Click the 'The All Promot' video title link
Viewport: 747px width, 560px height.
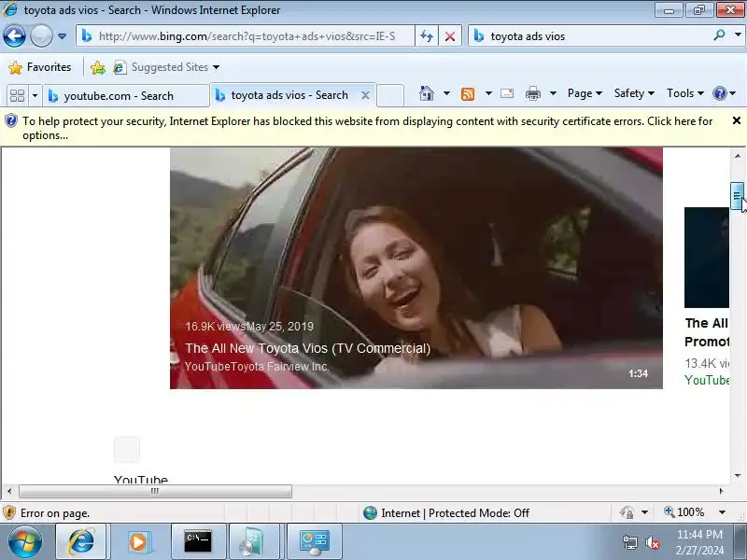707,332
